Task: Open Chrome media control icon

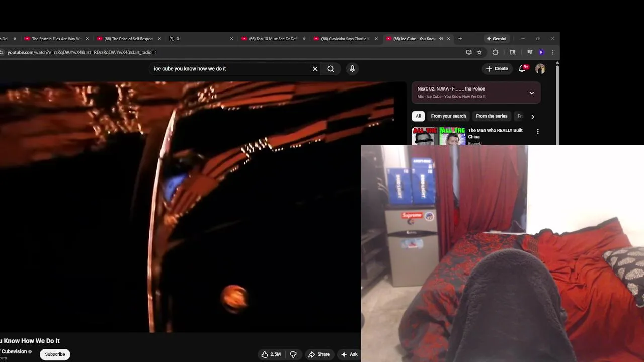Action: 530,52
